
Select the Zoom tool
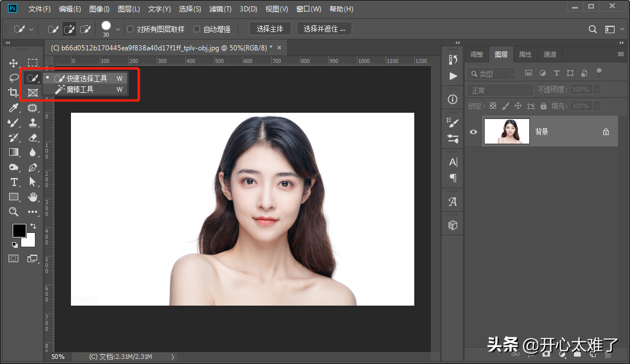click(x=14, y=212)
